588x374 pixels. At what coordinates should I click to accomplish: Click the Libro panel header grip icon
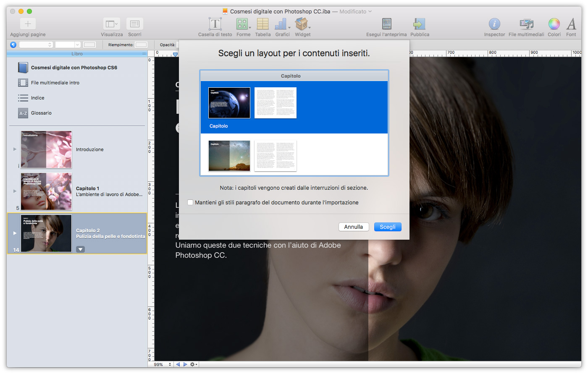(144, 54)
